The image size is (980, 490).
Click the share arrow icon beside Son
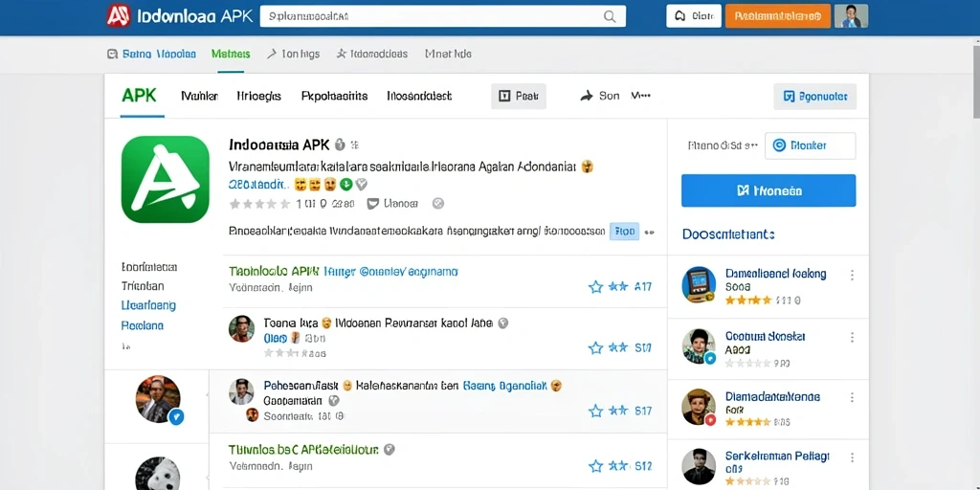pos(587,96)
